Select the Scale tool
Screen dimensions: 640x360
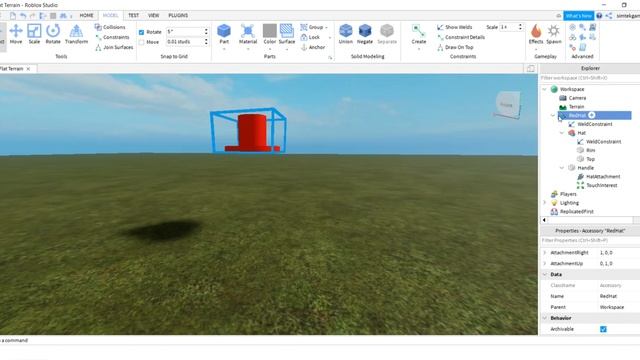[34, 34]
